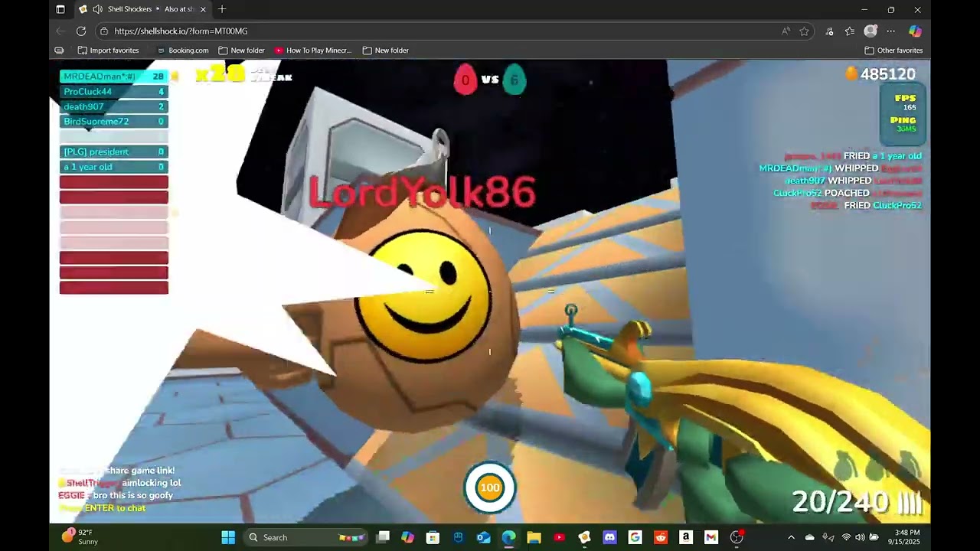Viewport: 980px width, 551px height.
Task: Open Import favorites bookmark
Action: [x=108, y=51]
